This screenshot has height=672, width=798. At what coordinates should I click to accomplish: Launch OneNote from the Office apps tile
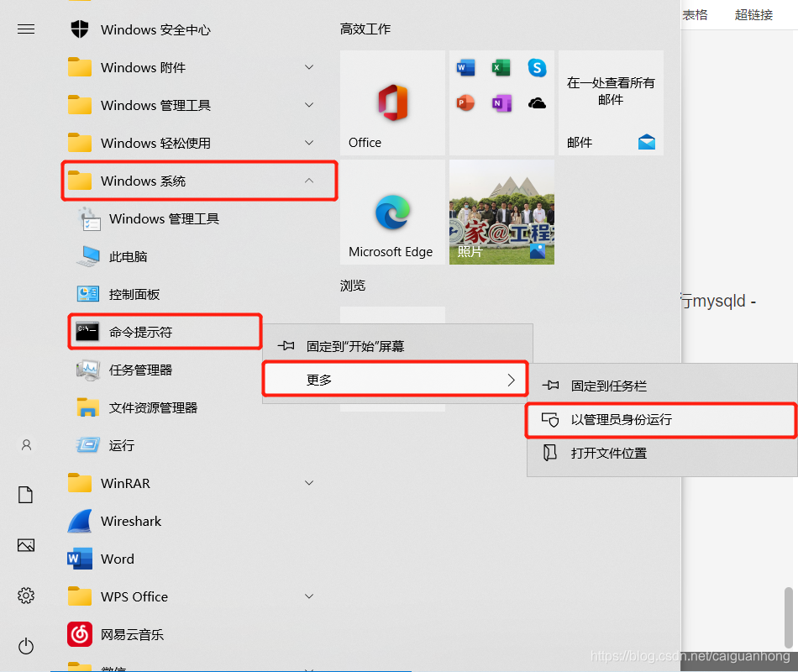pos(501,103)
